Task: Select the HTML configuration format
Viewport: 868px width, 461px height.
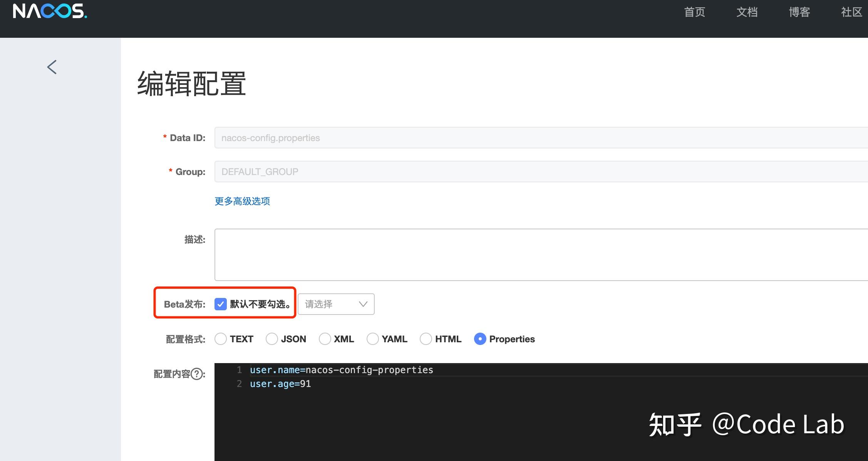Action: (x=426, y=339)
